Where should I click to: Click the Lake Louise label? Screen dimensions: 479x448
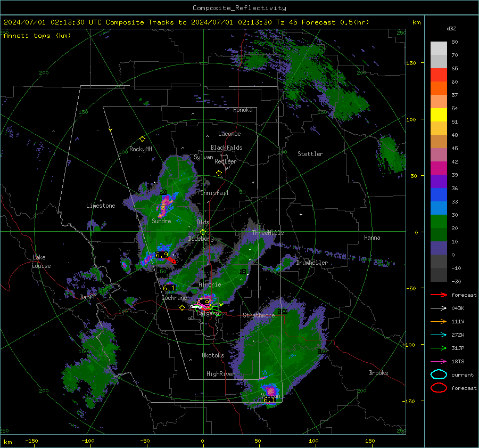tap(42, 262)
